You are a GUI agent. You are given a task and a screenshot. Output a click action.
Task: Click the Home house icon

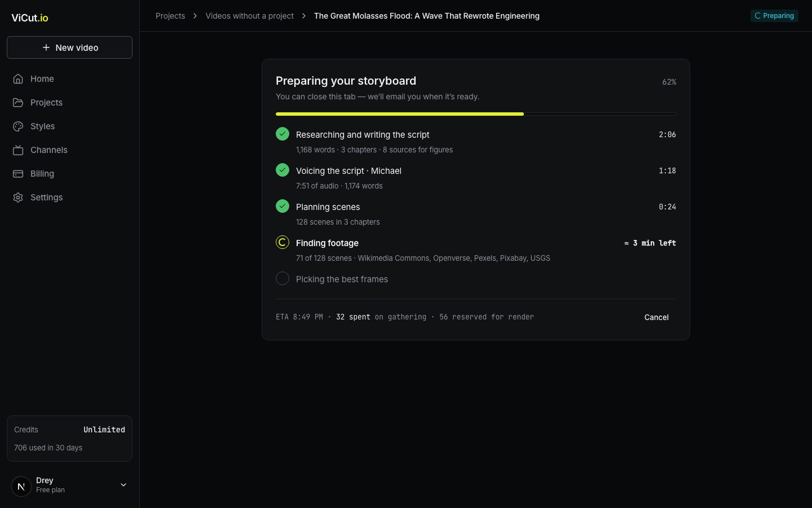(x=18, y=79)
